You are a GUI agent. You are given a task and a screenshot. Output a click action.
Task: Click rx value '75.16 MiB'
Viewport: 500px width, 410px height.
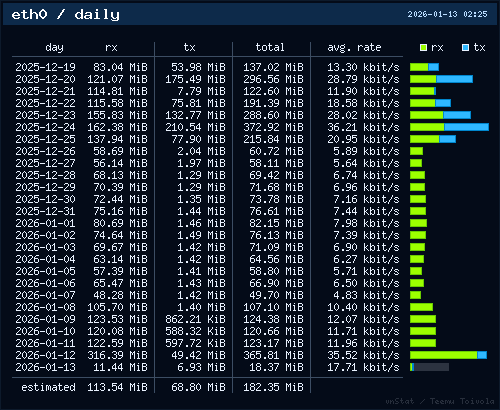coord(120,211)
